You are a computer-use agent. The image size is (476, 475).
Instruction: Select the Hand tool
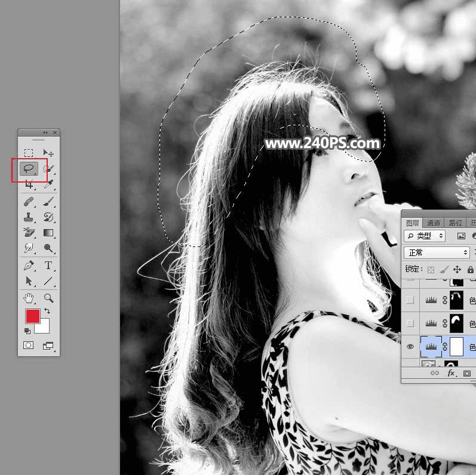tap(29, 298)
